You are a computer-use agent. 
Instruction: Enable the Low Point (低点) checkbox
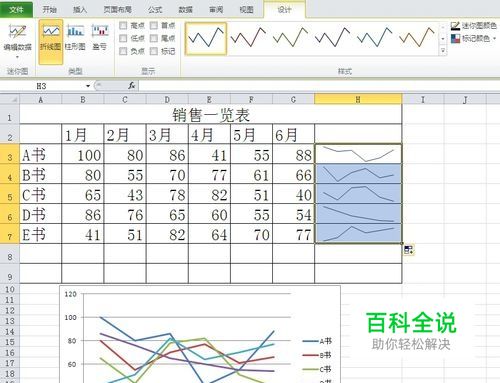(x=123, y=38)
